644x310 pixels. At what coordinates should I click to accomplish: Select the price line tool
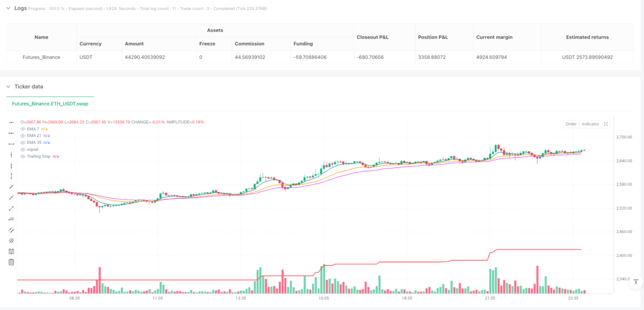(11, 219)
